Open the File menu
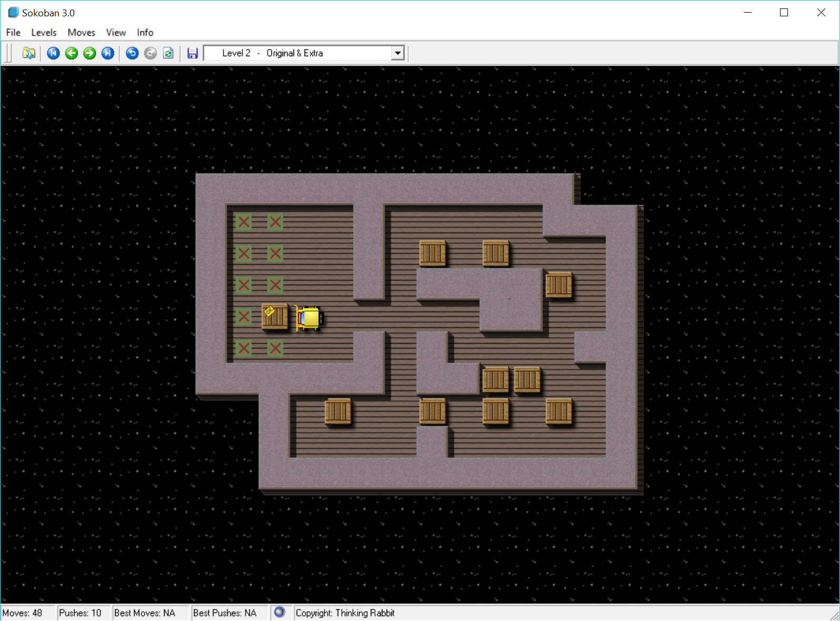This screenshot has width=840, height=621. 13,33
